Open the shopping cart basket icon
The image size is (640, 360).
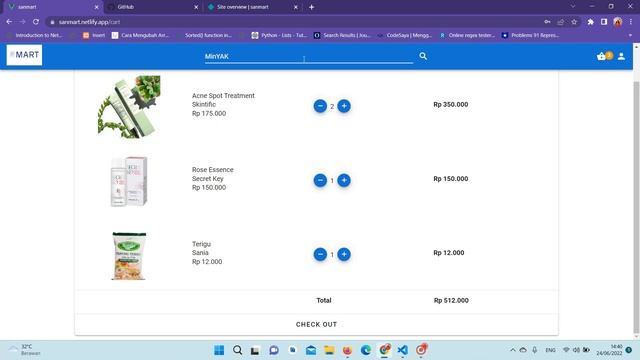pos(601,56)
